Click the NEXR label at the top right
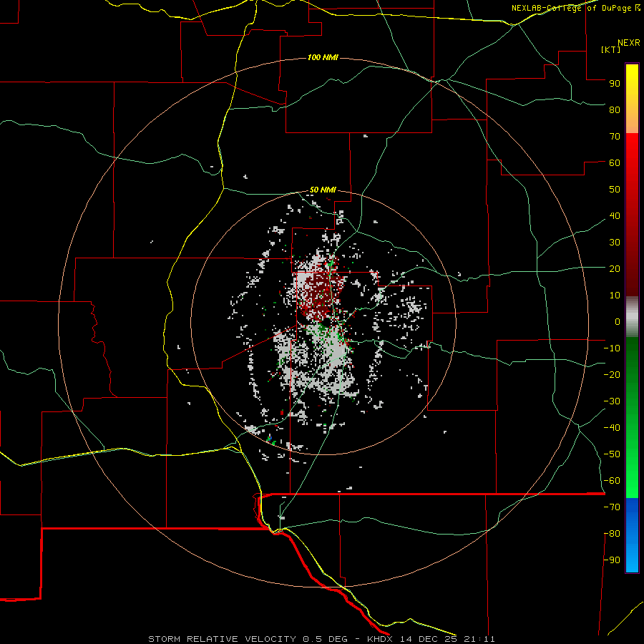Image resolution: width=644 pixels, height=644 pixels. (629, 43)
